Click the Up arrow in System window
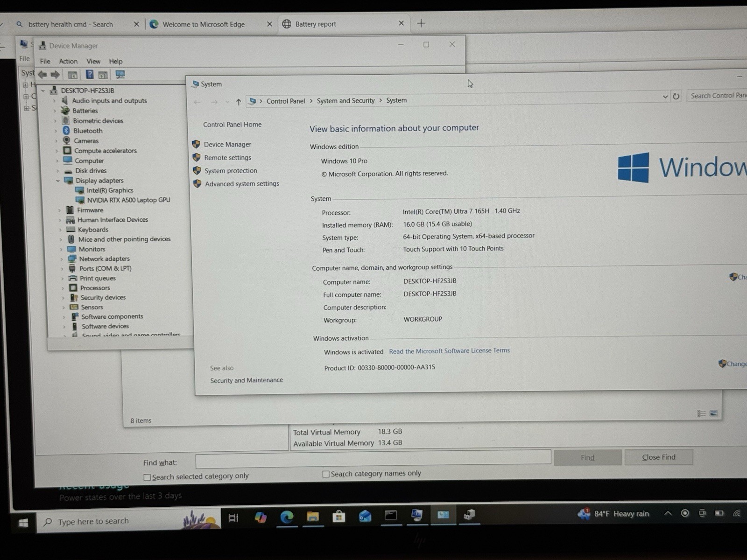The width and height of the screenshot is (747, 560). tap(239, 102)
